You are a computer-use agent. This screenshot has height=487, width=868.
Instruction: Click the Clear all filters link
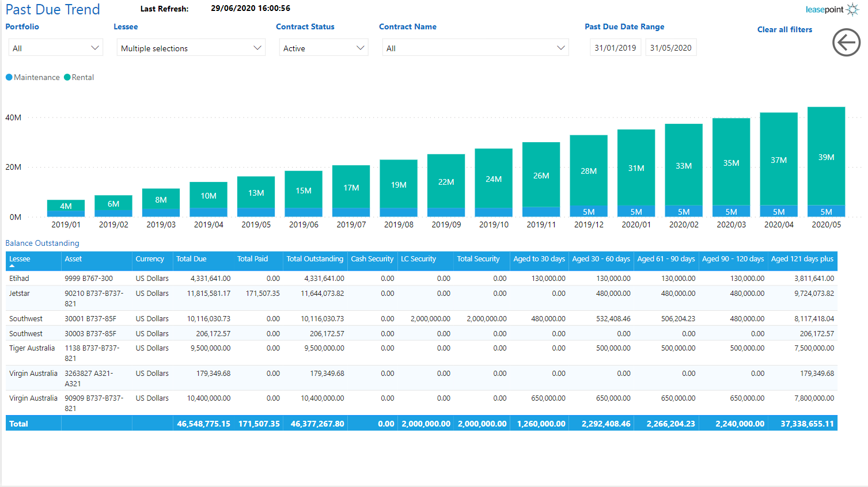click(784, 29)
